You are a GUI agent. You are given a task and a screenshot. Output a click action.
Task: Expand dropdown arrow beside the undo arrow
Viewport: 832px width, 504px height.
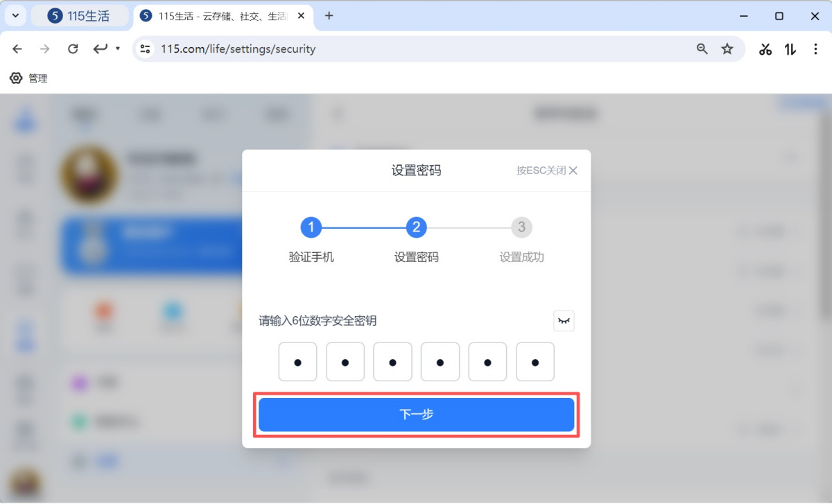pyautogui.click(x=118, y=49)
